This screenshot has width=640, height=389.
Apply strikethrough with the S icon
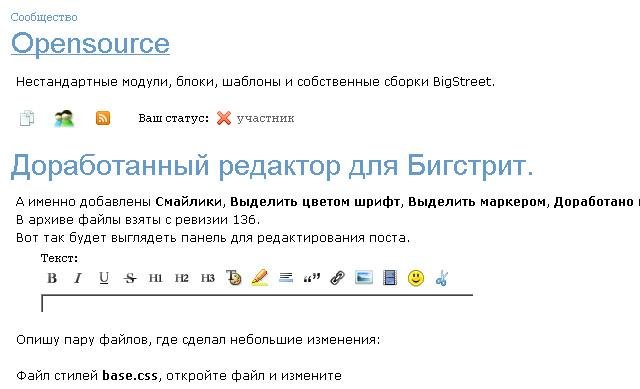130,278
